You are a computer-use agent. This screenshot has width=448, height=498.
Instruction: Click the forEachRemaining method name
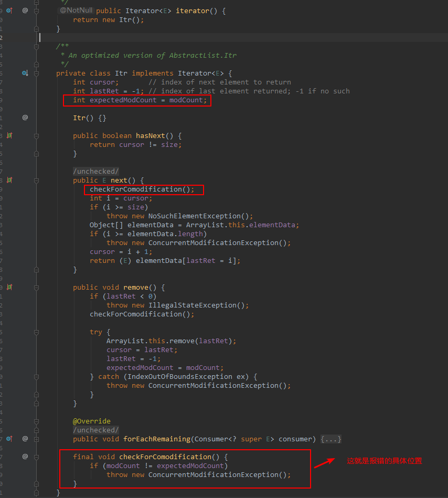click(x=157, y=439)
